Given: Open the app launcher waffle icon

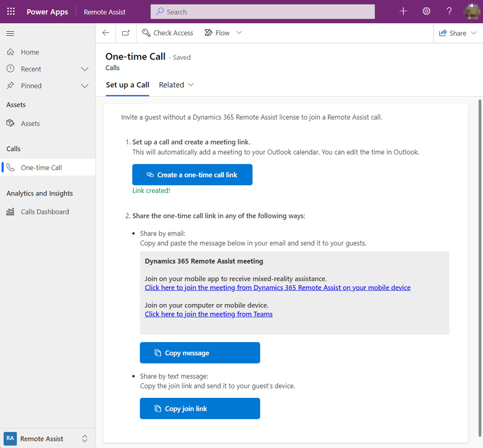Looking at the screenshot, I should point(11,12).
